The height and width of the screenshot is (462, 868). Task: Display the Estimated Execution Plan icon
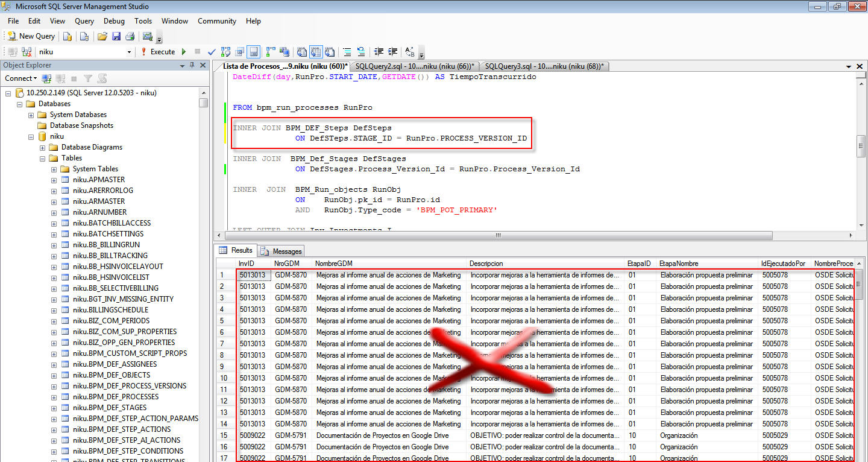(225, 52)
